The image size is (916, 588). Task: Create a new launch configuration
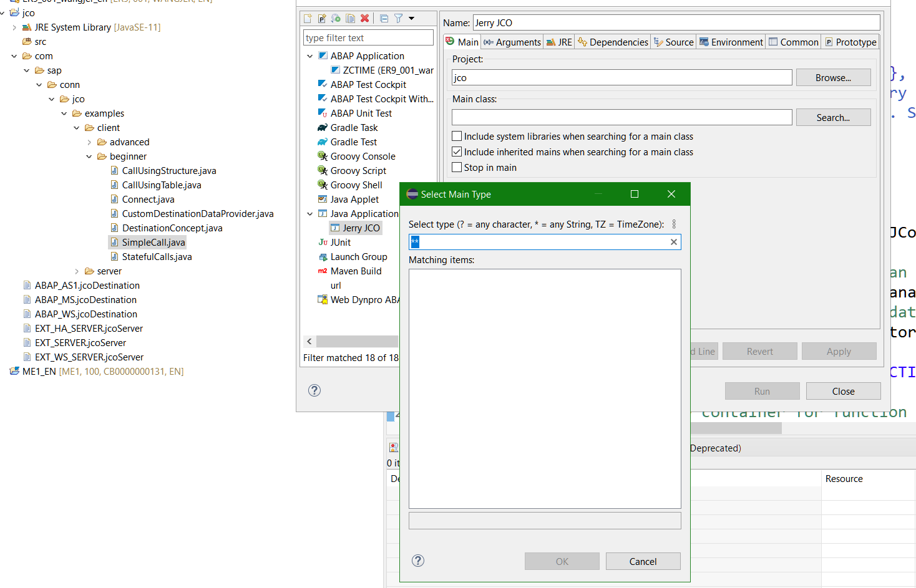[308, 19]
